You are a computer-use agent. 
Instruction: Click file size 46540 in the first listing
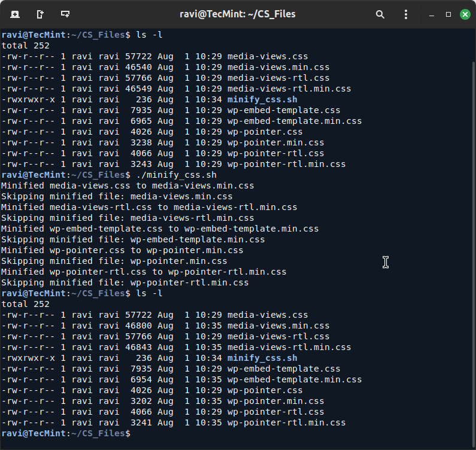pyautogui.click(x=138, y=67)
